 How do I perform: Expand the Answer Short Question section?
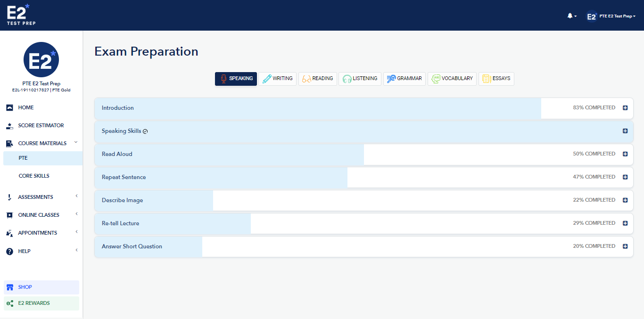(x=625, y=246)
